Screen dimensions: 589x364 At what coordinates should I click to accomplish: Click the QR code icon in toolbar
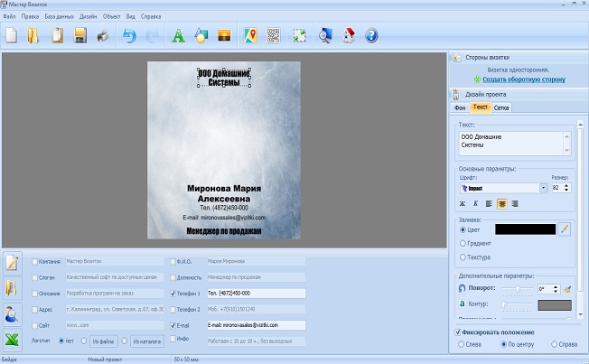click(273, 36)
